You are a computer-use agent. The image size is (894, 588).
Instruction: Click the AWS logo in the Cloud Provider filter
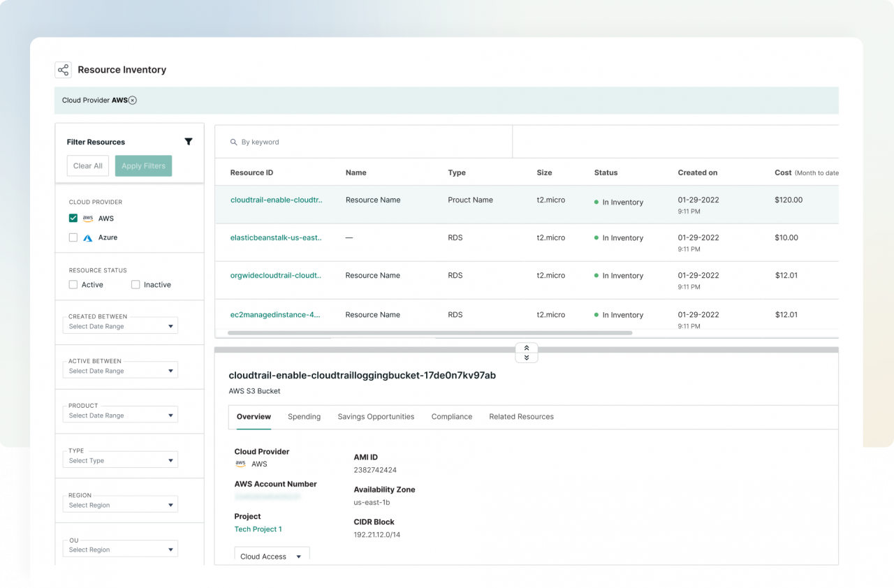(x=88, y=218)
